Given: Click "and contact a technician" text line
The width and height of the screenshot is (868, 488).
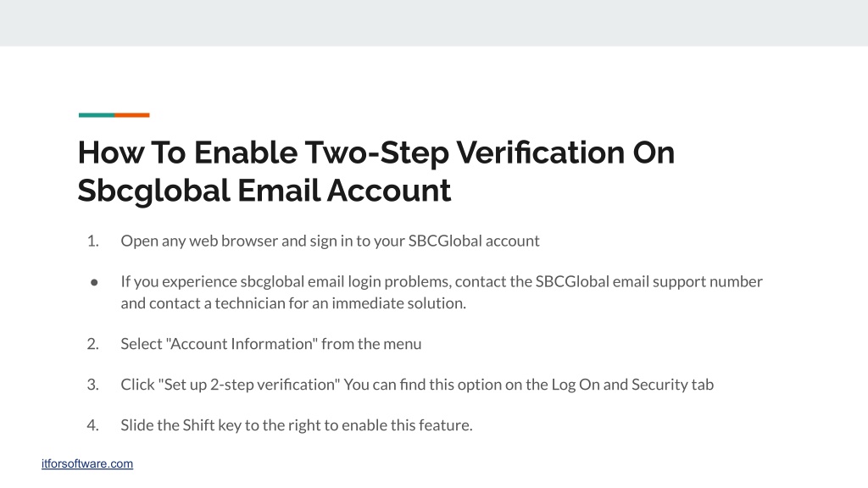Looking at the screenshot, I should (293, 303).
